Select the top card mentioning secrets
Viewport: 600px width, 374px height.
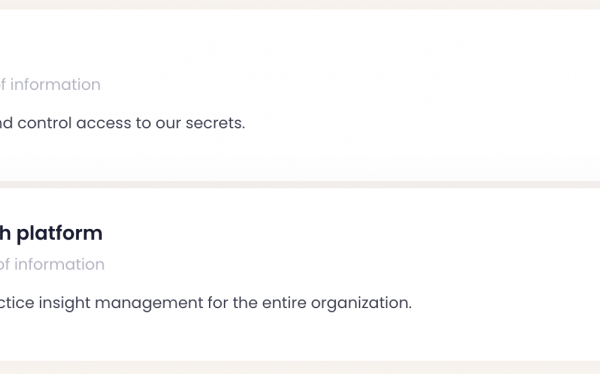coord(300,95)
